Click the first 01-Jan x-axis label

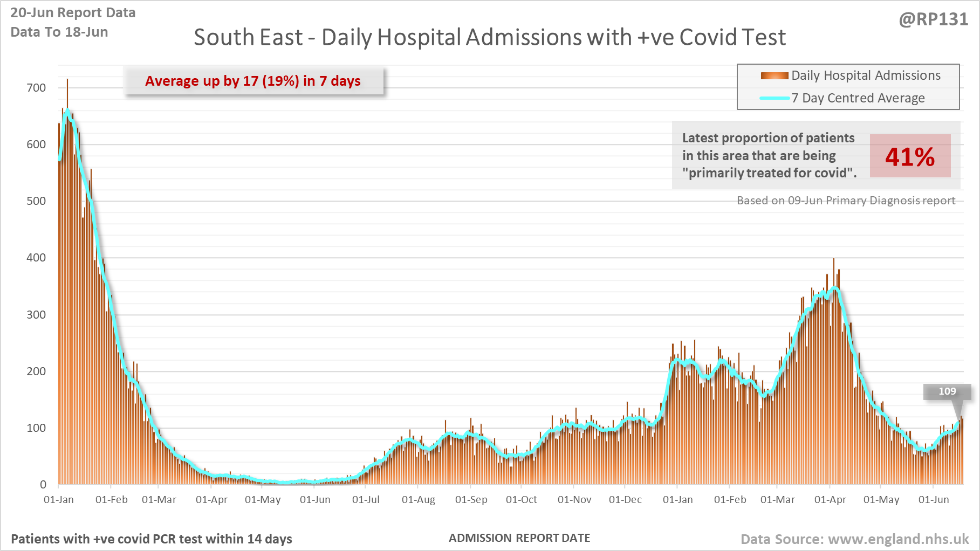[59, 500]
